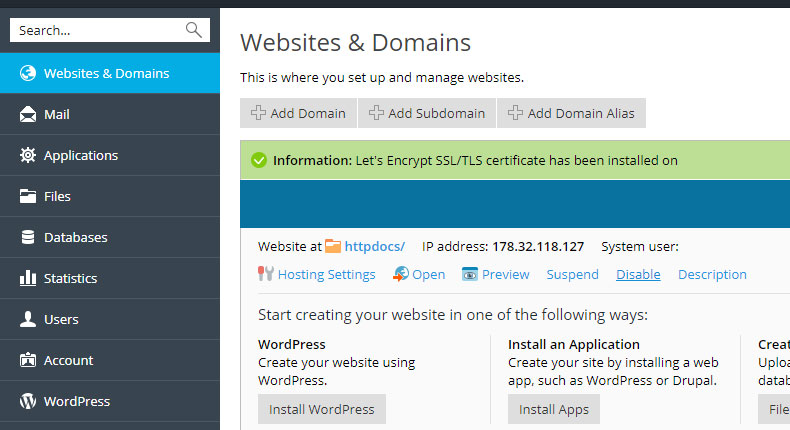
Task: Click the globe icon beside Websites & Domains
Action: pyautogui.click(x=28, y=73)
